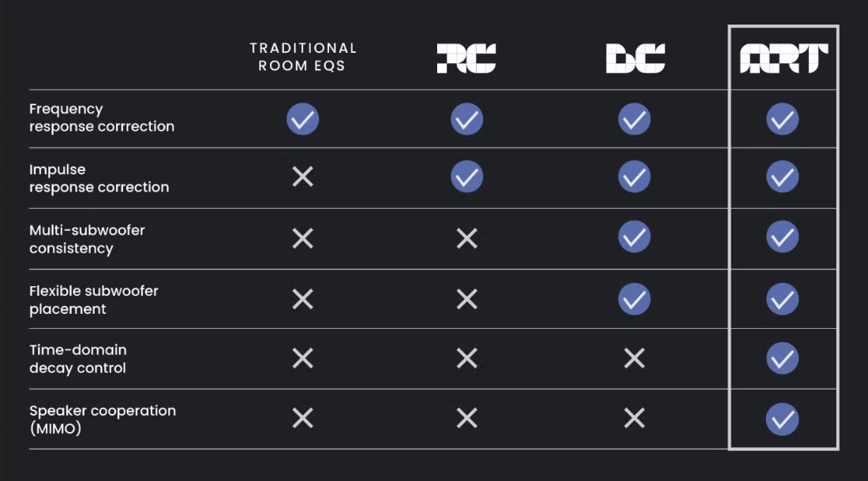This screenshot has width=868, height=481.
Task: Click the DC logo column header
Action: [635, 58]
